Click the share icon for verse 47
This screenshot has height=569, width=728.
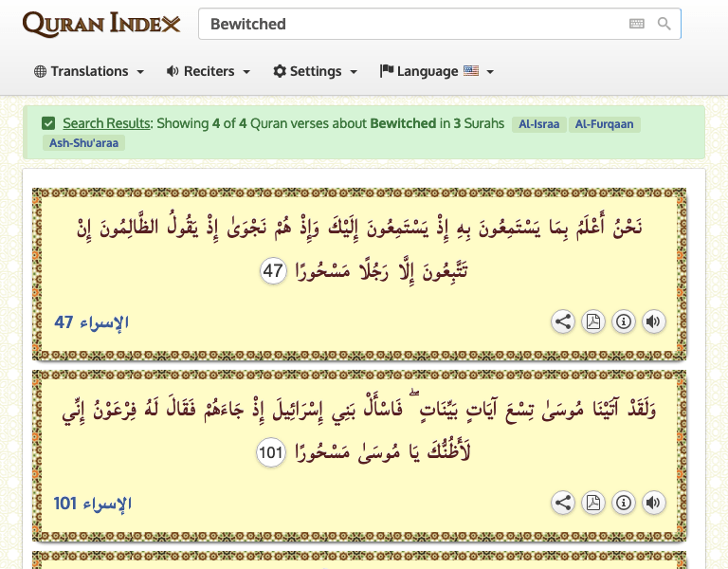[x=563, y=321]
